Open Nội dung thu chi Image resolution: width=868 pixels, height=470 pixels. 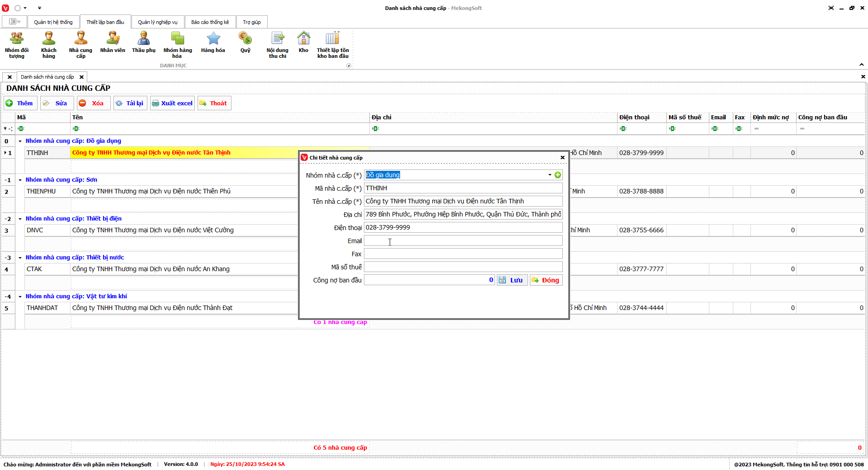click(278, 45)
